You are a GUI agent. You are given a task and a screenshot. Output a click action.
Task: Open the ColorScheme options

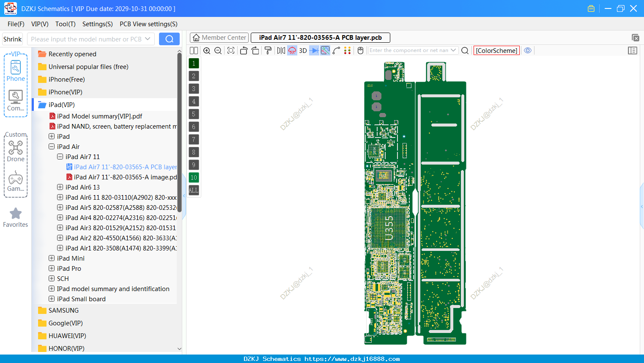[496, 50]
